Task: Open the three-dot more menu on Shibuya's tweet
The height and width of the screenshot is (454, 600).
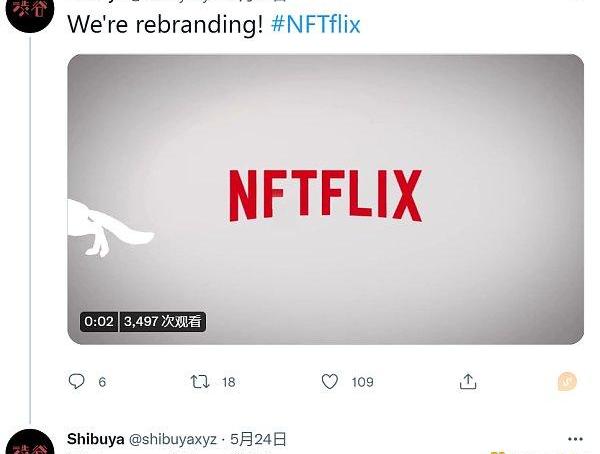Action: pyautogui.click(x=575, y=439)
